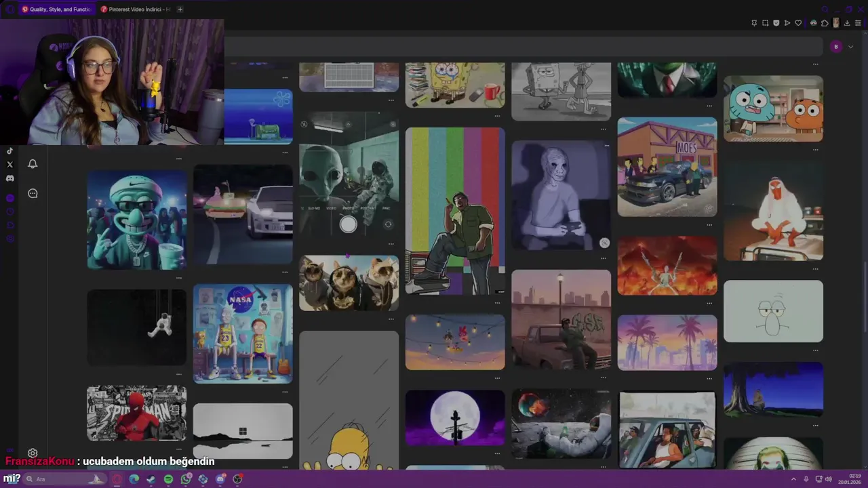Open Pinterest notifications bell

point(33,163)
